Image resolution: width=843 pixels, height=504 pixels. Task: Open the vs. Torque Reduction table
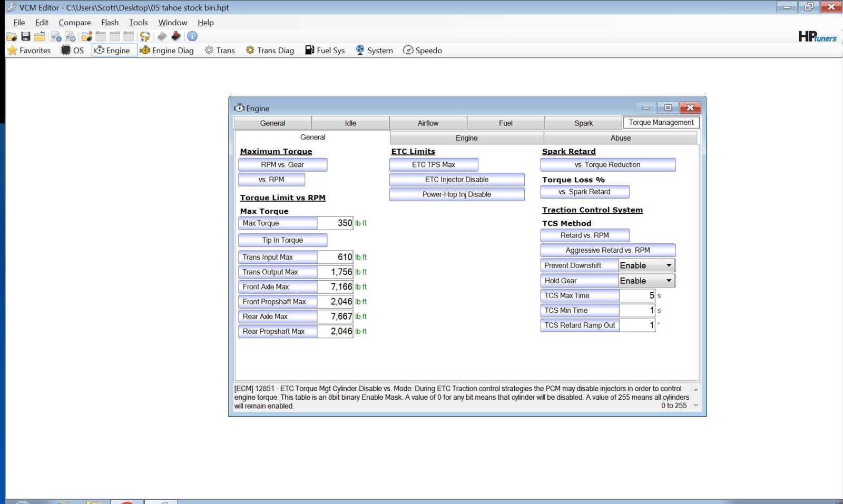pyautogui.click(x=607, y=165)
